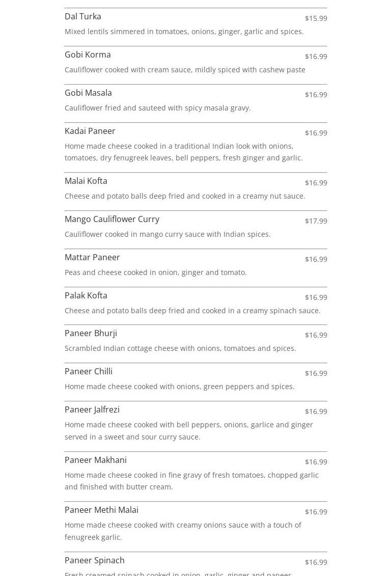Select the Gobi Korma dish title
Viewport: 392px width, 576px height.
(x=88, y=55)
